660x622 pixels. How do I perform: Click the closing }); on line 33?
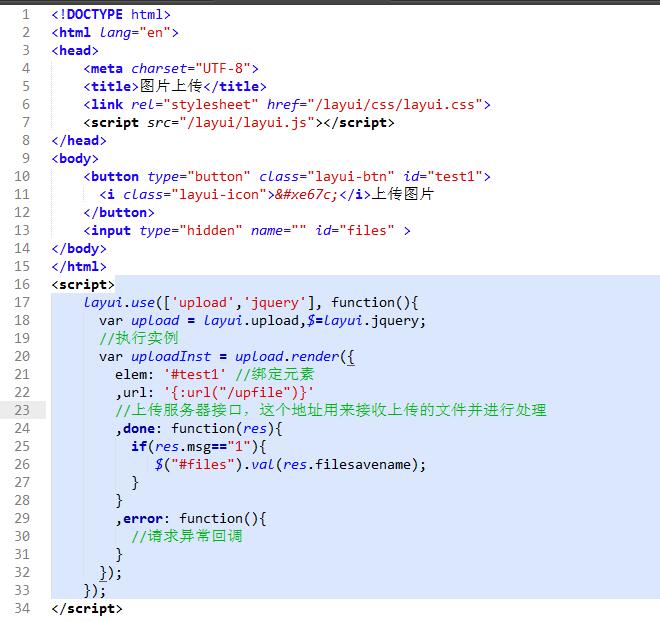coord(95,590)
